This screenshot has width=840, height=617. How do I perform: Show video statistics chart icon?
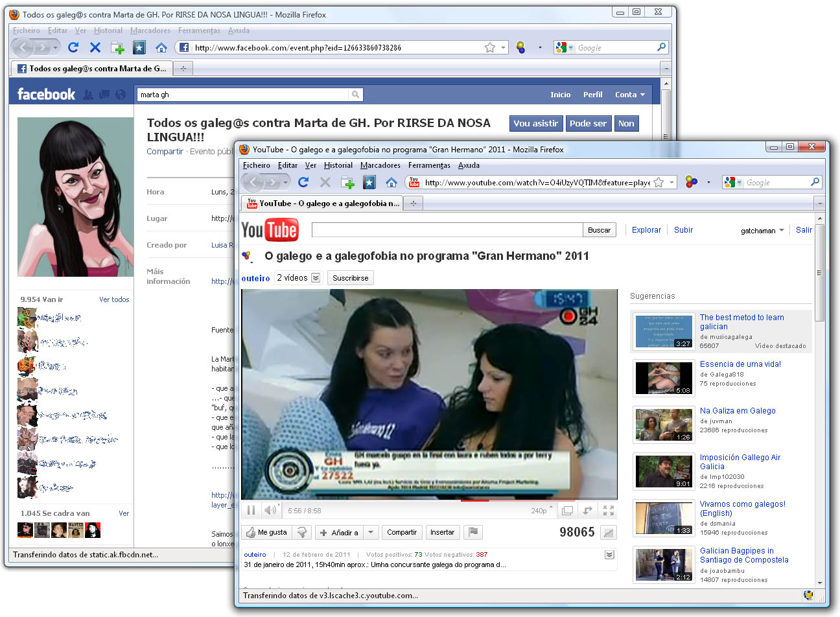point(608,533)
